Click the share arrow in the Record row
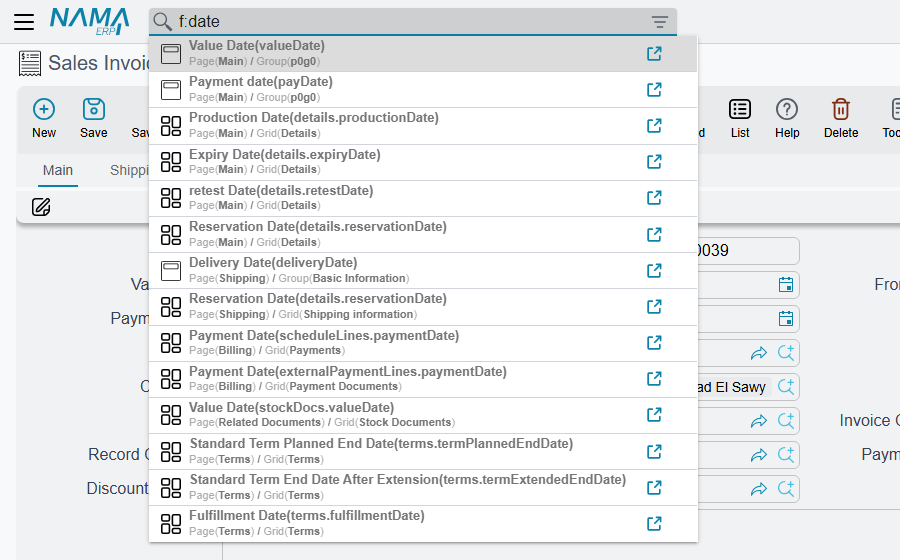 (x=759, y=455)
